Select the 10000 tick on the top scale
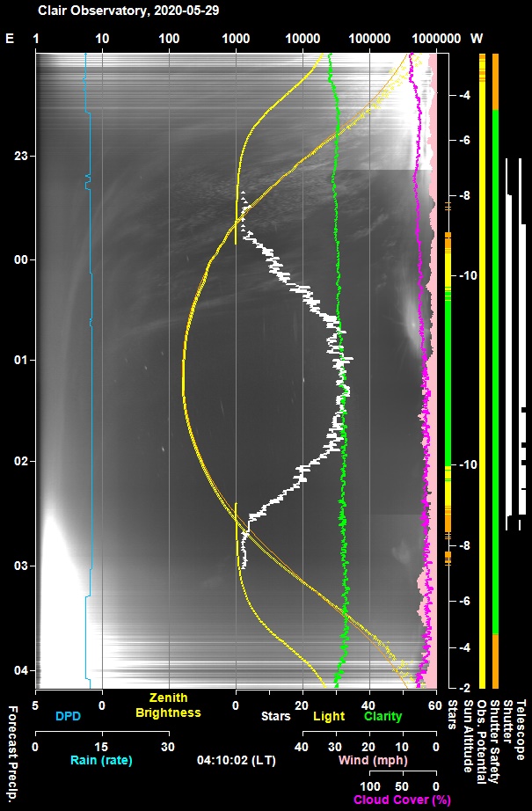 [x=302, y=39]
